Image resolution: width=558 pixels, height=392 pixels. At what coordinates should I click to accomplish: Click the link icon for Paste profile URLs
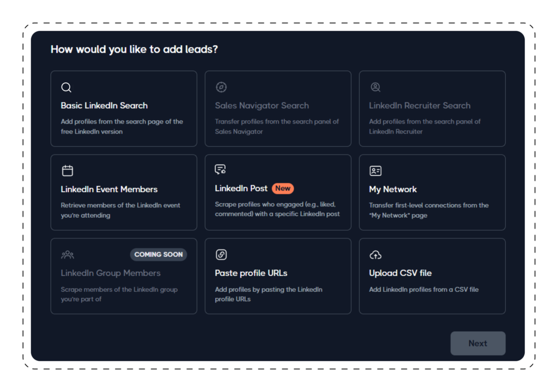[221, 255]
